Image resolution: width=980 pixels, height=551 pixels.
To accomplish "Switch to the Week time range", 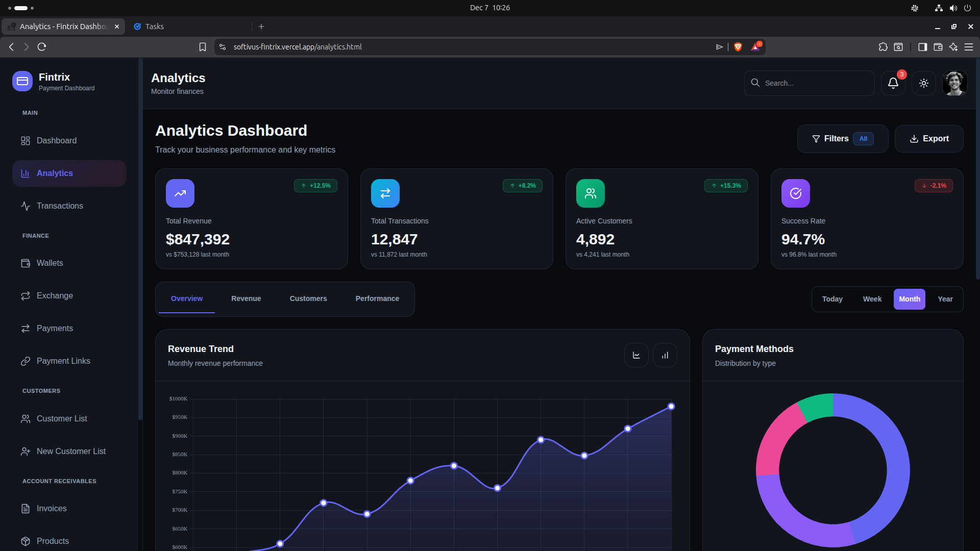I will pyautogui.click(x=872, y=299).
